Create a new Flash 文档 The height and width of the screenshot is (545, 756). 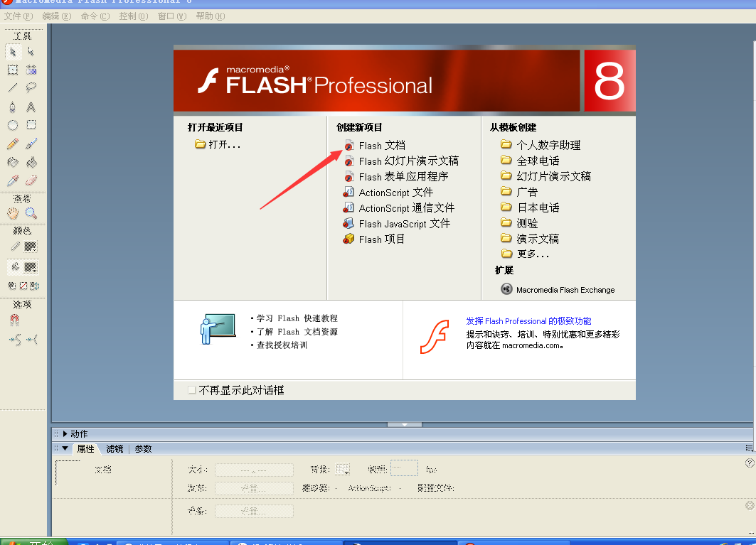(381, 145)
